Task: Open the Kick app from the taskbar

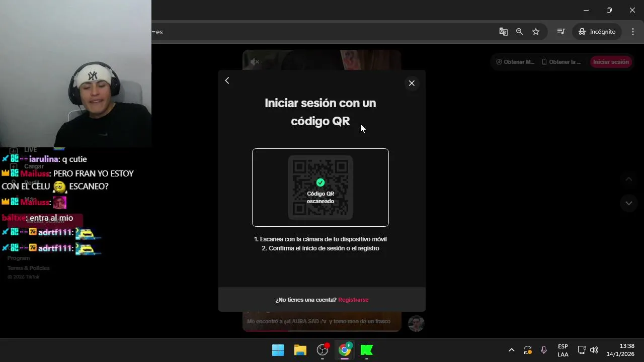Action: pos(367,350)
